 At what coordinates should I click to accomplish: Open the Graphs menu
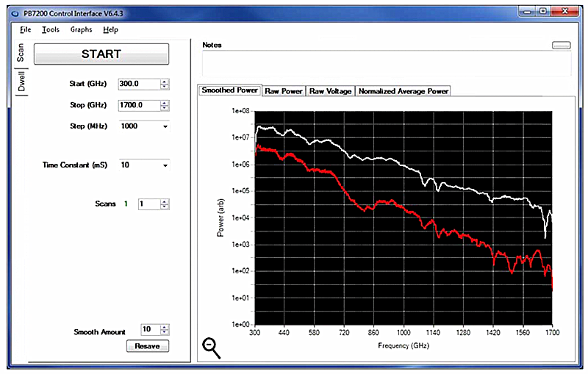point(81,29)
